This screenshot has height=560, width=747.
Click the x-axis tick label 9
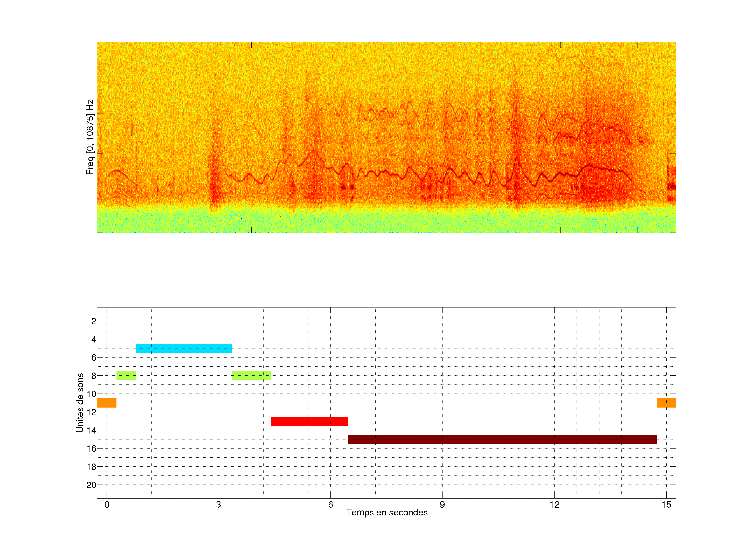click(x=442, y=505)
